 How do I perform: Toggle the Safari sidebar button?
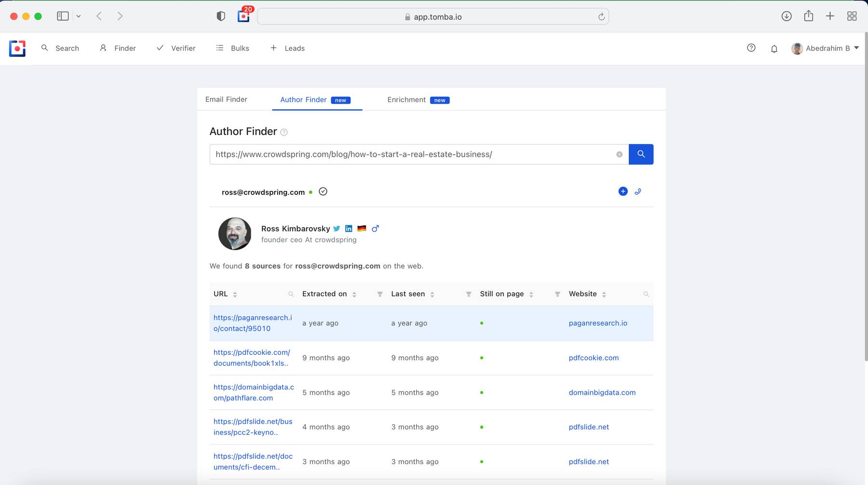(x=63, y=16)
